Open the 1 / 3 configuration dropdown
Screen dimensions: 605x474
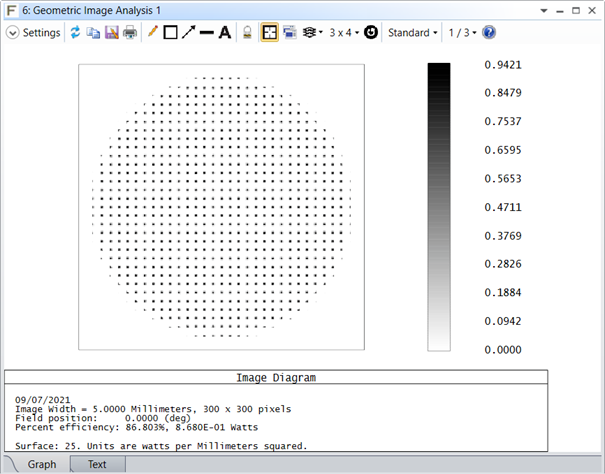coord(461,32)
